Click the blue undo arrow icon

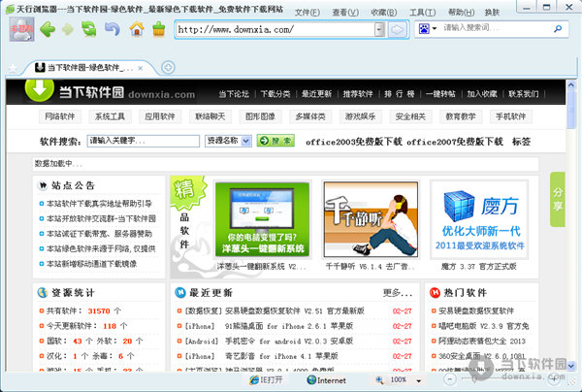pos(113,29)
